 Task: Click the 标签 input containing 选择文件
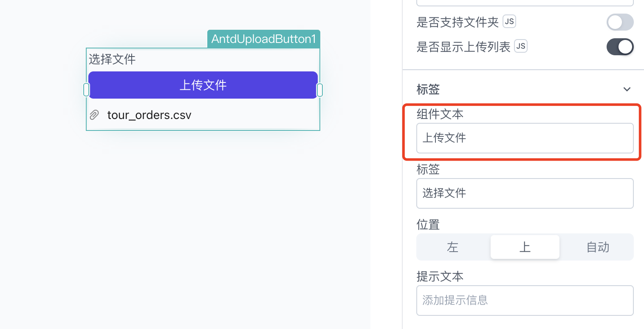pyautogui.click(x=525, y=193)
